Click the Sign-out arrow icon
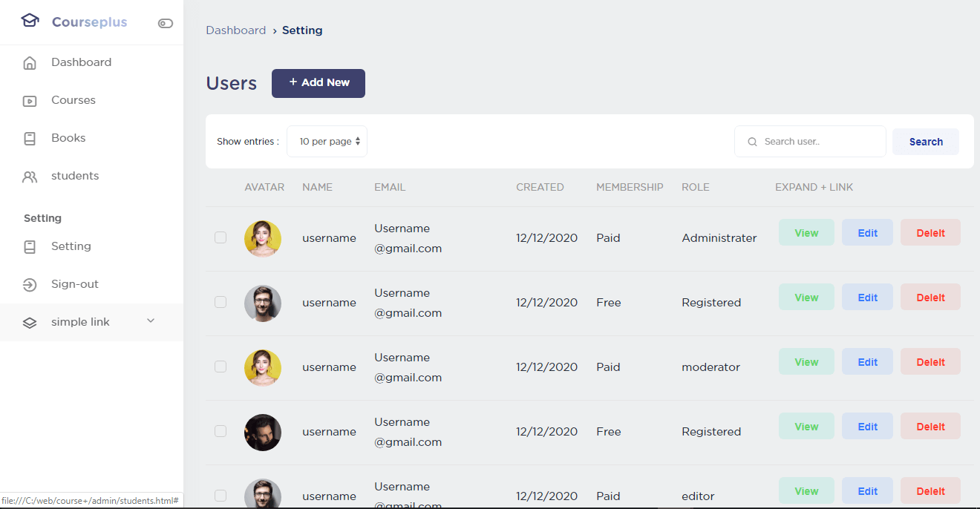Screen dimensions: 980x509 [30, 285]
